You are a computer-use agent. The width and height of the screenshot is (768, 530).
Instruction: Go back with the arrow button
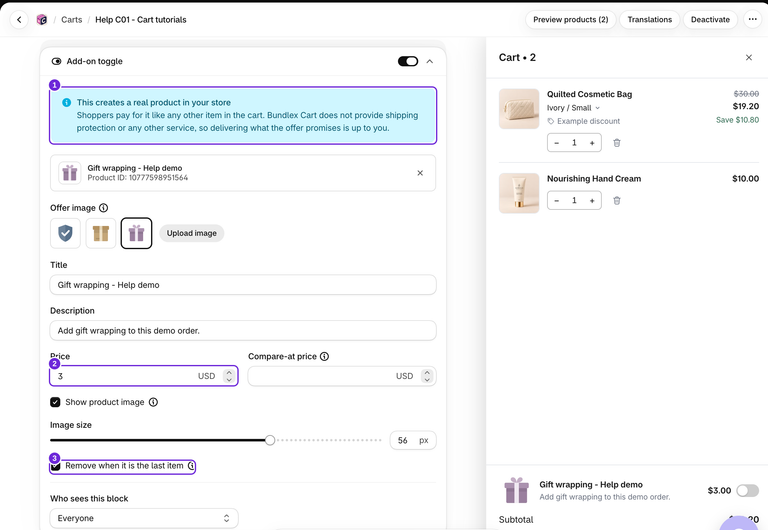(x=19, y=20)
